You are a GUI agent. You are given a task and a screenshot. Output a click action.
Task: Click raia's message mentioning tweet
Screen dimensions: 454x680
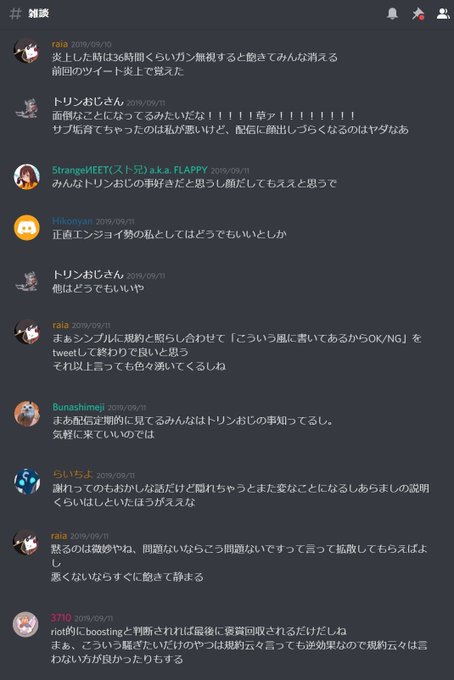click(x=237, y=352)
